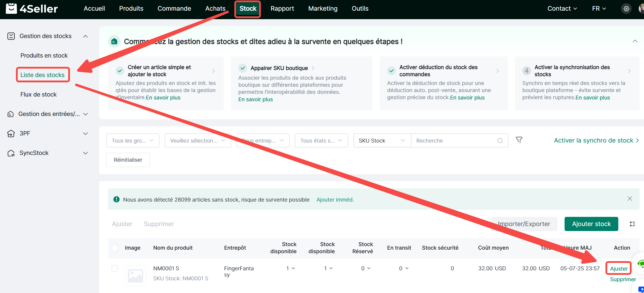Open the Rapport menu
Viewport: 644px width, 293px height.
tap(282, 9)
